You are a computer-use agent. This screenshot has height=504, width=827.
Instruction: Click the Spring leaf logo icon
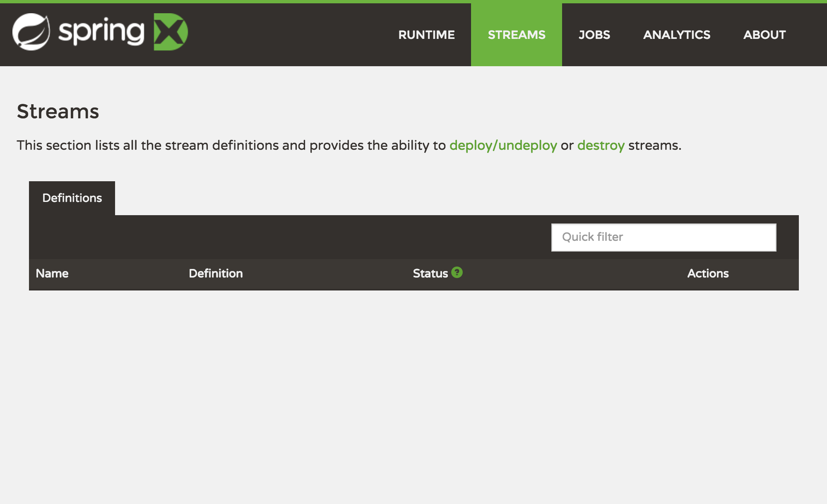[x=31, y=32]
